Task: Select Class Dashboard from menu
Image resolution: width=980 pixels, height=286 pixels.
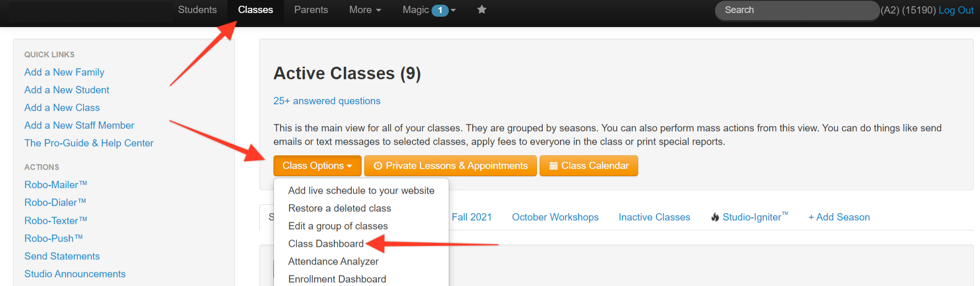Action: pyautogui.click(x=326, y=244)
